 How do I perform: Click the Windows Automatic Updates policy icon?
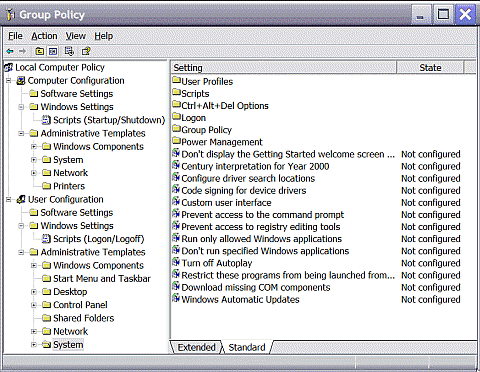point(176,298)
